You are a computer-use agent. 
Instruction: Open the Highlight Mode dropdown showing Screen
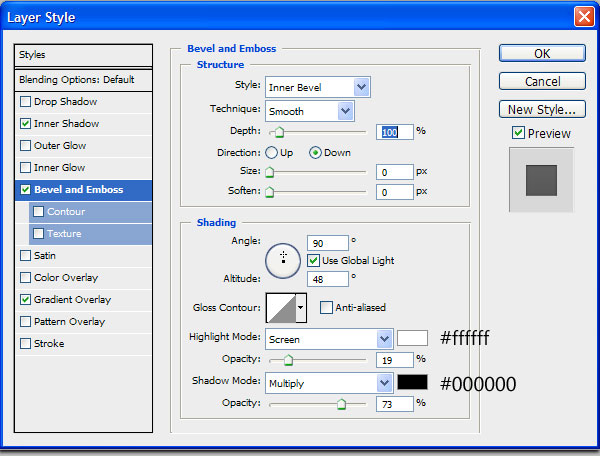[x=329, y=339]
